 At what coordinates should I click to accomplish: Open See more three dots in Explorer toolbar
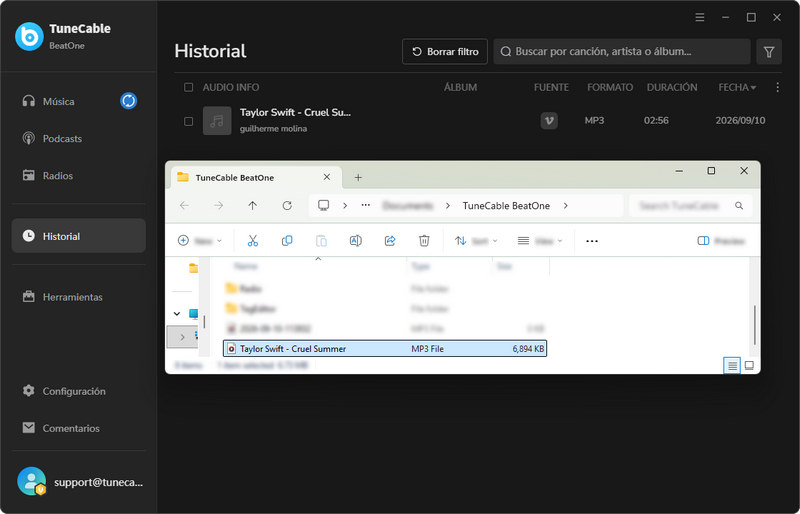pyautogui.click(x=592, y=241)
